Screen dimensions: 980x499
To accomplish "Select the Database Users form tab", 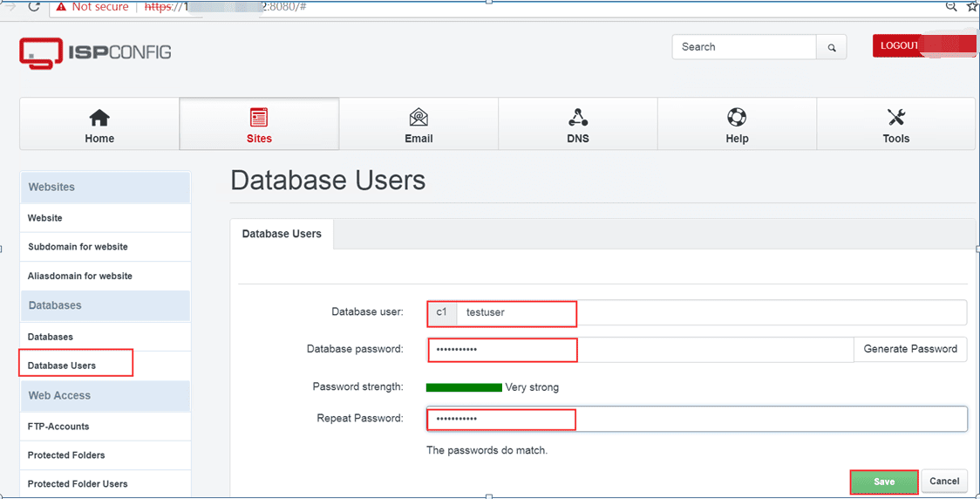I will [282, 234].
